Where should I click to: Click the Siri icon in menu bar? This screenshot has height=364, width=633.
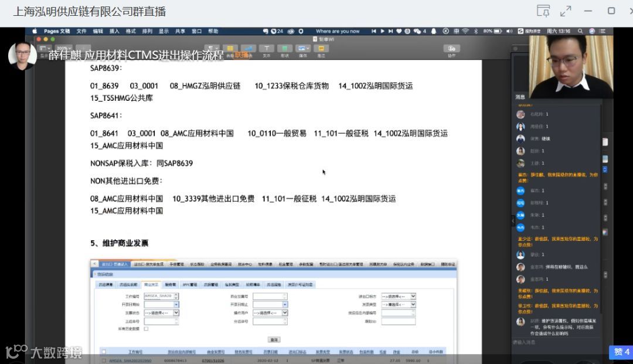tap(592, 31)
